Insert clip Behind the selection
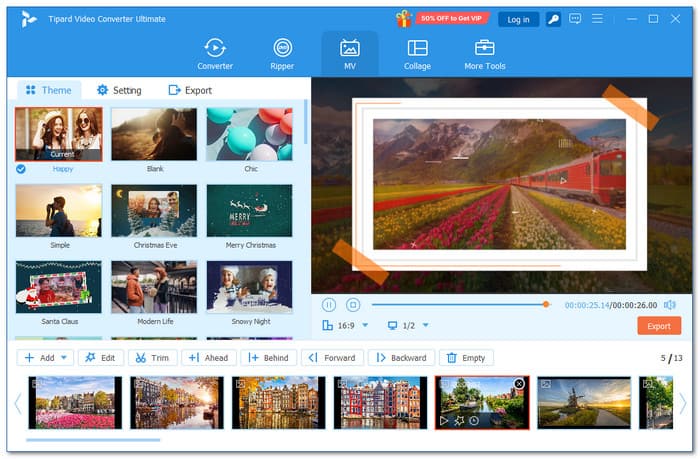This screenshot has height=459, width=700. 268,358
